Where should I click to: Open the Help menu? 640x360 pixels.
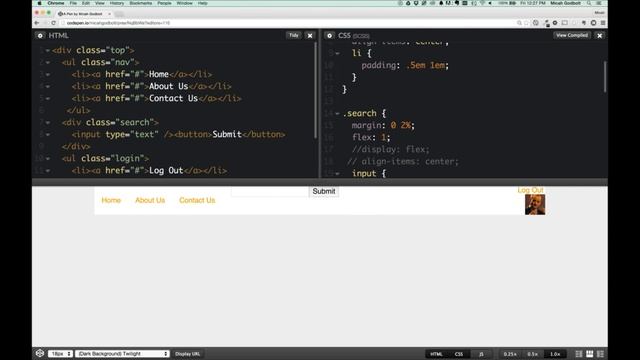(203, 3)
